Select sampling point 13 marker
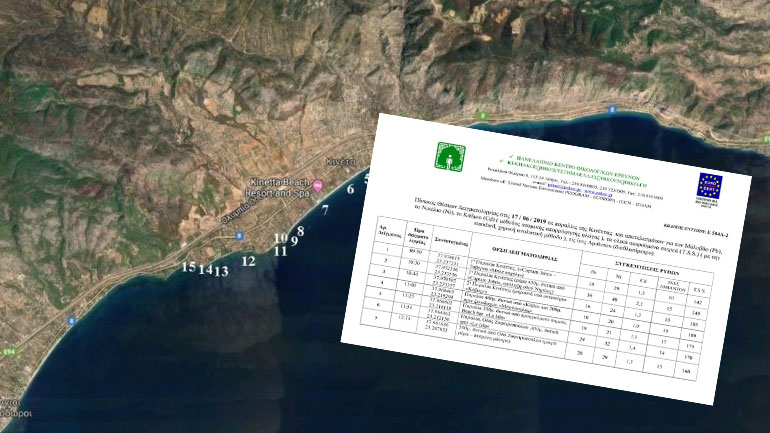The height and width of the screenshot is (433, 770). coord(221,271)
